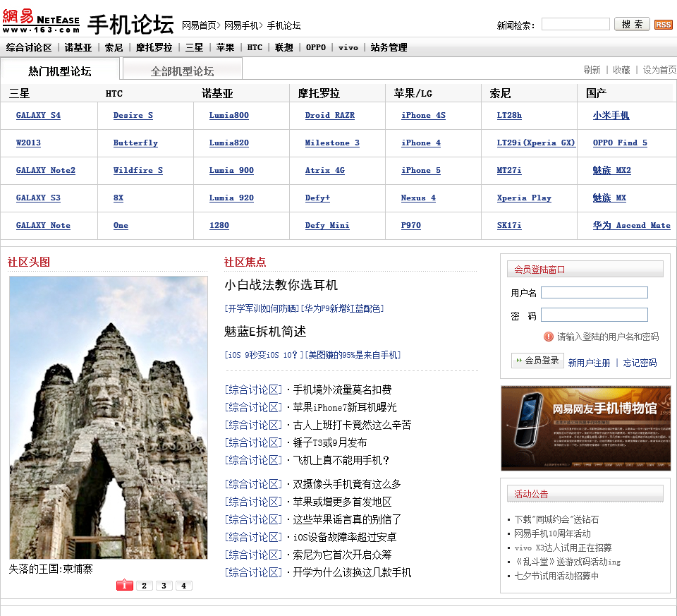The width and height of the screenshot is (677, 616).
Task: Switch to the 全部机型论坛 tab
Action: point(182,71)
